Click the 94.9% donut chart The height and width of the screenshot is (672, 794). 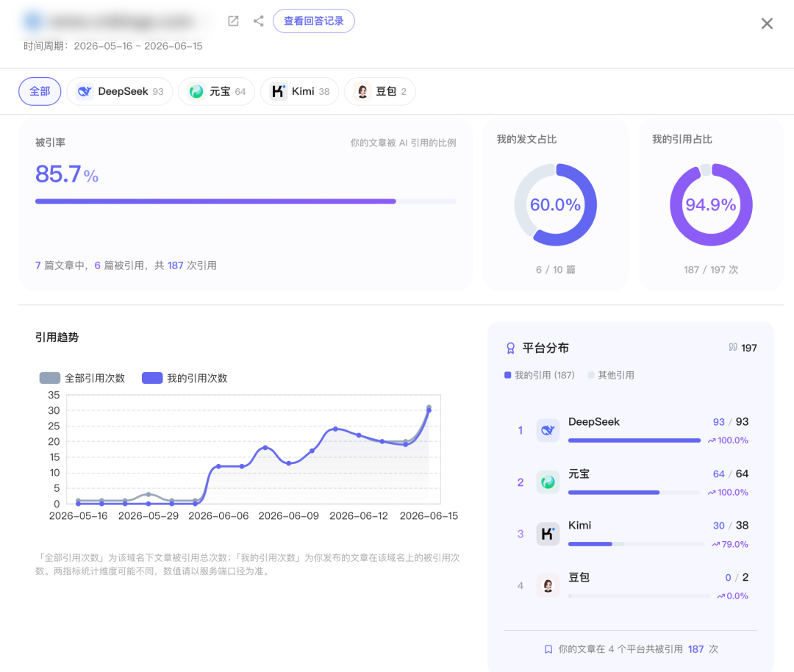click(x=711, y=204)
